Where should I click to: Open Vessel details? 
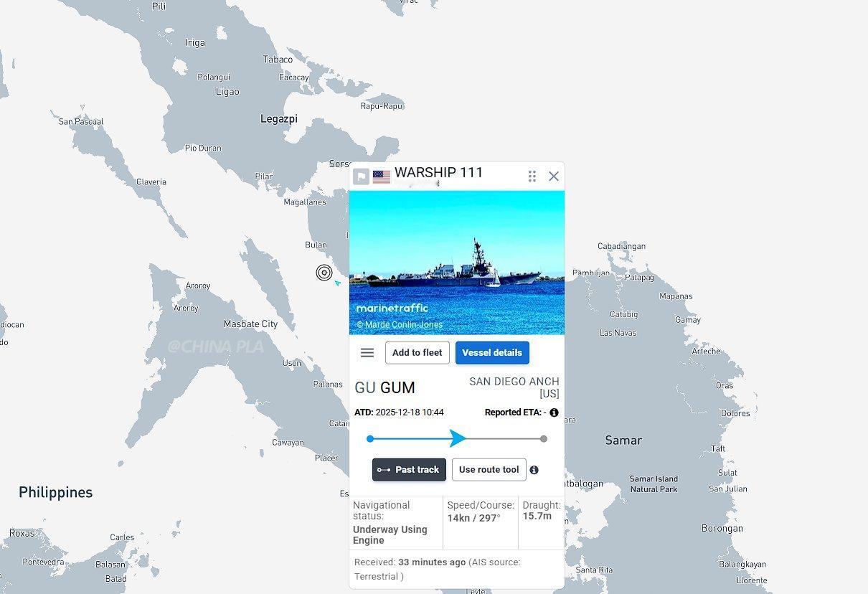coord(492,353)
